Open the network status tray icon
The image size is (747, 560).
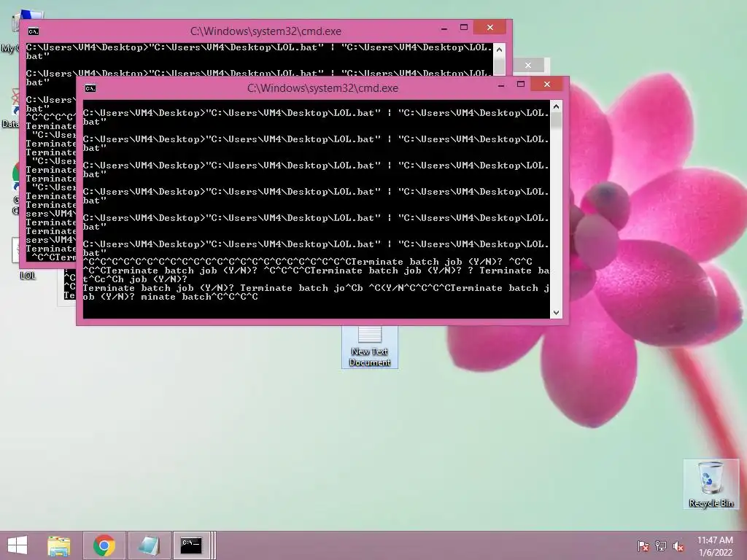pyautogui.click(x=661, y=546)
